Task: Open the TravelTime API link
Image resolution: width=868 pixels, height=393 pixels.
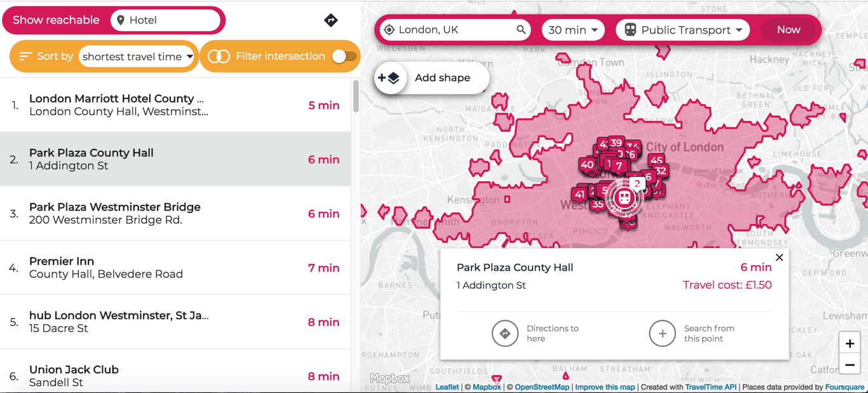Action: [x=710, y=387]
